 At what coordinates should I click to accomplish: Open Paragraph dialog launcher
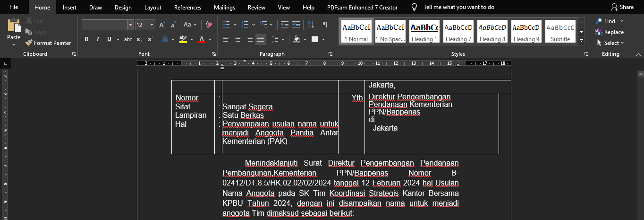tap(330, 54)
